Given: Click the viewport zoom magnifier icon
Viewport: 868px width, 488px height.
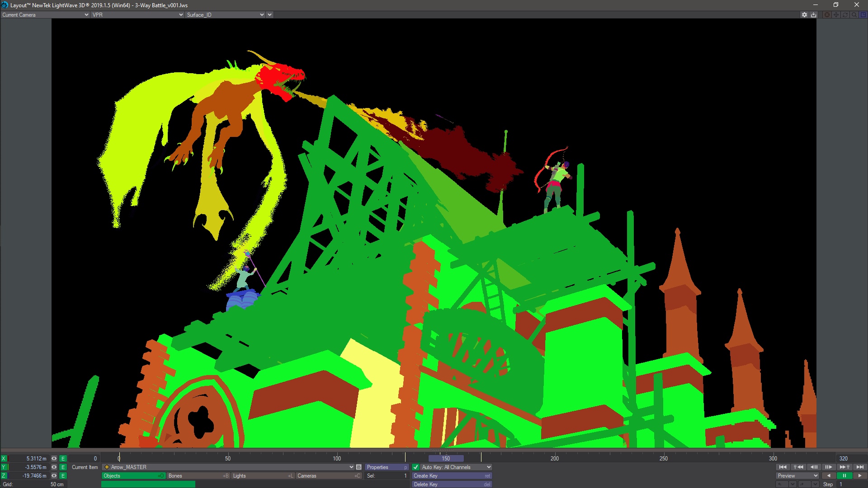Looking at the screenshot, I should coord(854,15).
